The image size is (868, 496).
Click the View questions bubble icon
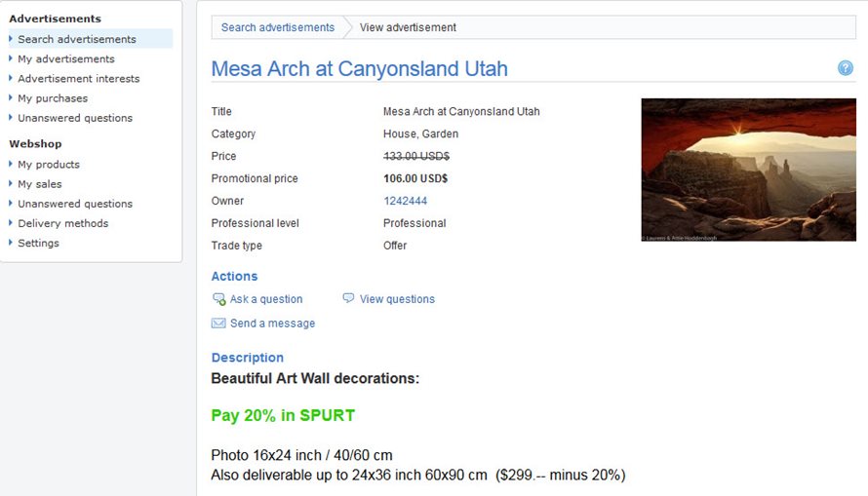[348, 298]
